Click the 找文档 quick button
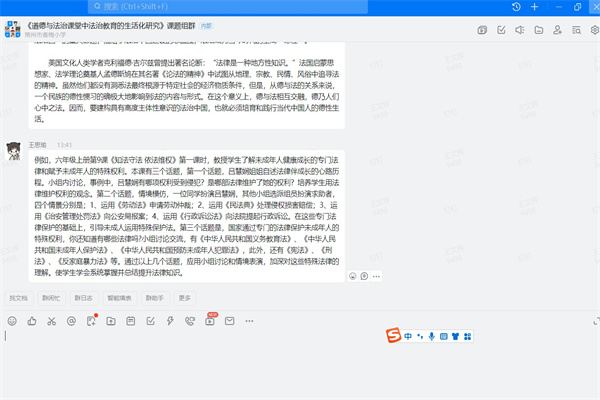 [x=19, y=298]
